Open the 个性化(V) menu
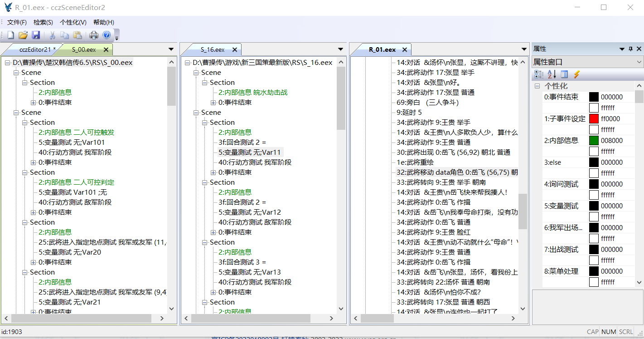The image size is (644, 339). pos(73,22)
